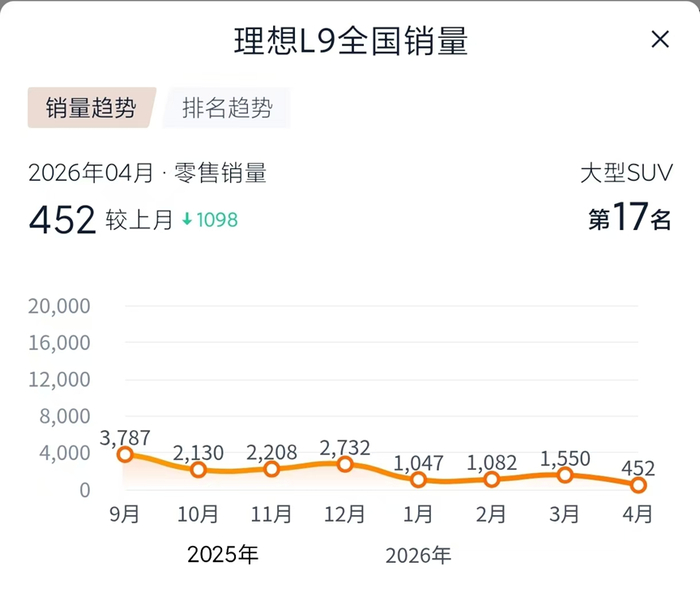
Task: Click the 4,000 axis label
Action: [x=65, y=453]
